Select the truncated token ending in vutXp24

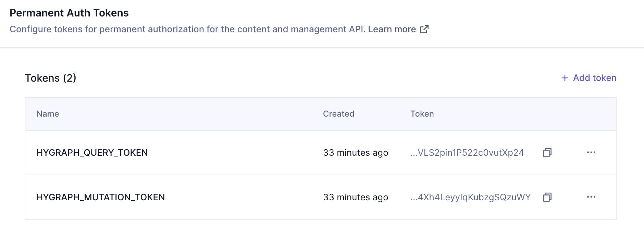(x=467, y=153)
